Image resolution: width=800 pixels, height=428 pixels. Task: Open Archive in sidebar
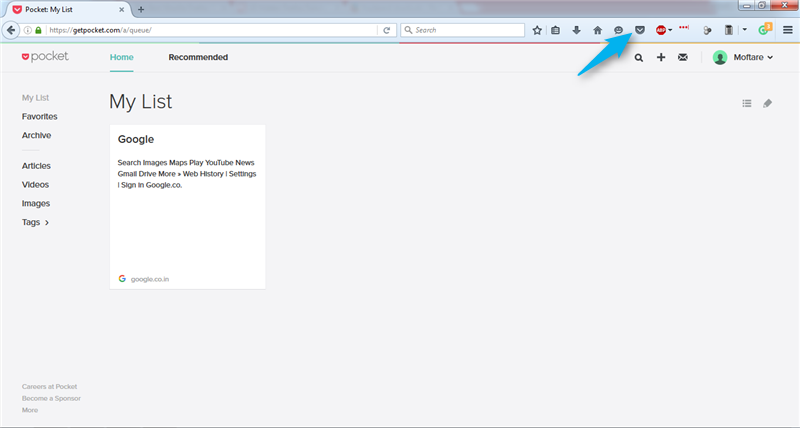point(36,135)
